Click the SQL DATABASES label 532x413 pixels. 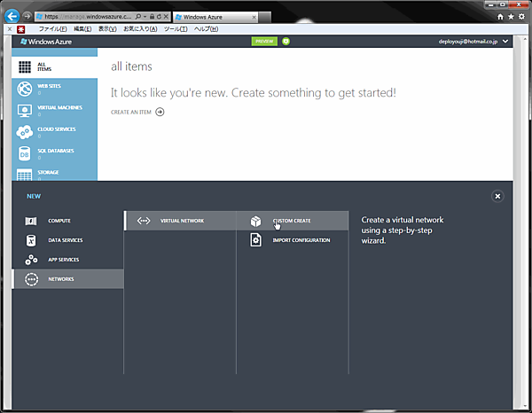point(56,151)
